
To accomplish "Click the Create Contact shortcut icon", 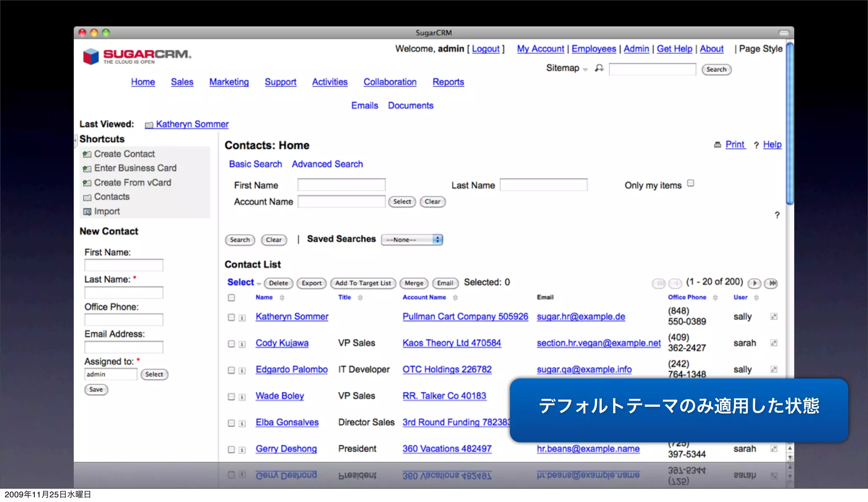I will [87, 154].
